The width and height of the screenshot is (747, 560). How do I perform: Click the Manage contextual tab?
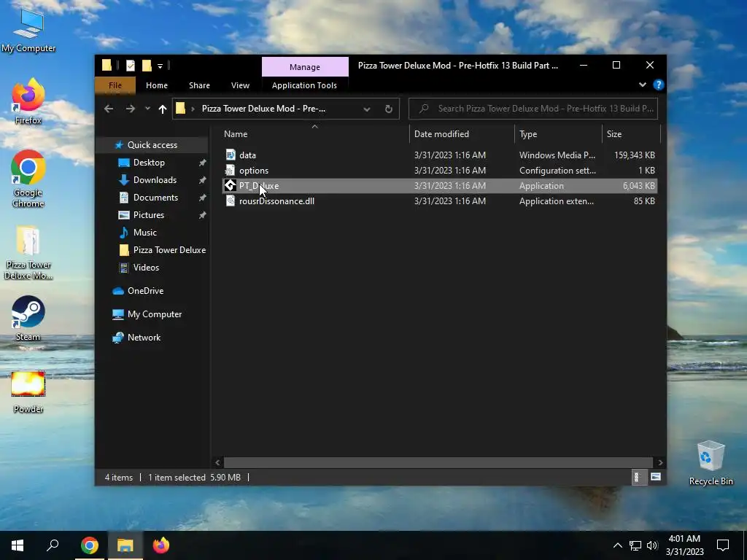[x=305, y=66]
